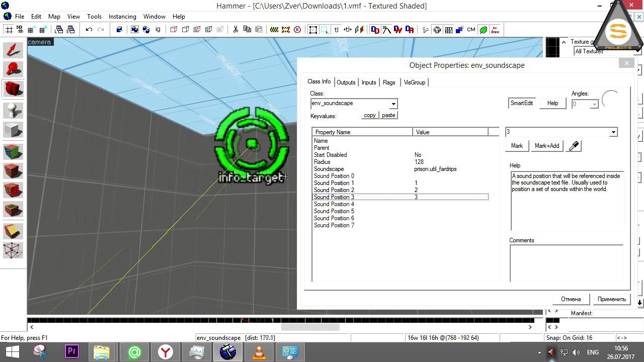Click the DD displacement toolbar icon
This screenshot has width=644, height=362.
[x=375, y=30]
